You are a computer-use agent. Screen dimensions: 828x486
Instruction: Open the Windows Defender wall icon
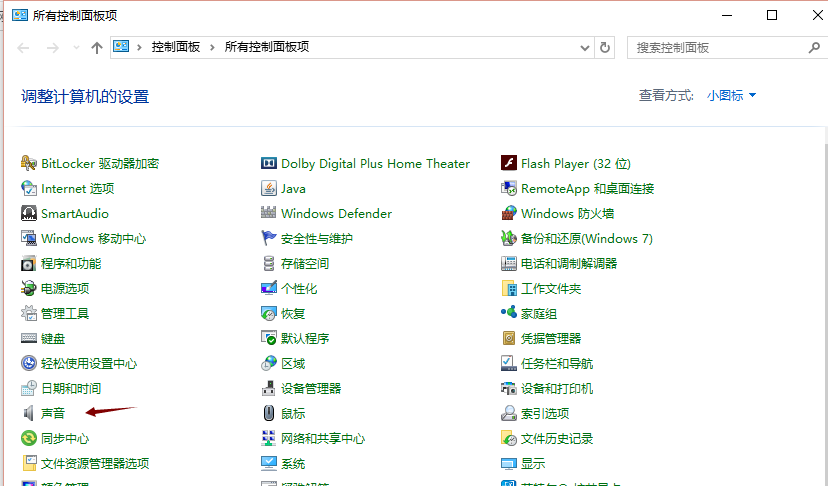tap(269, 212)
